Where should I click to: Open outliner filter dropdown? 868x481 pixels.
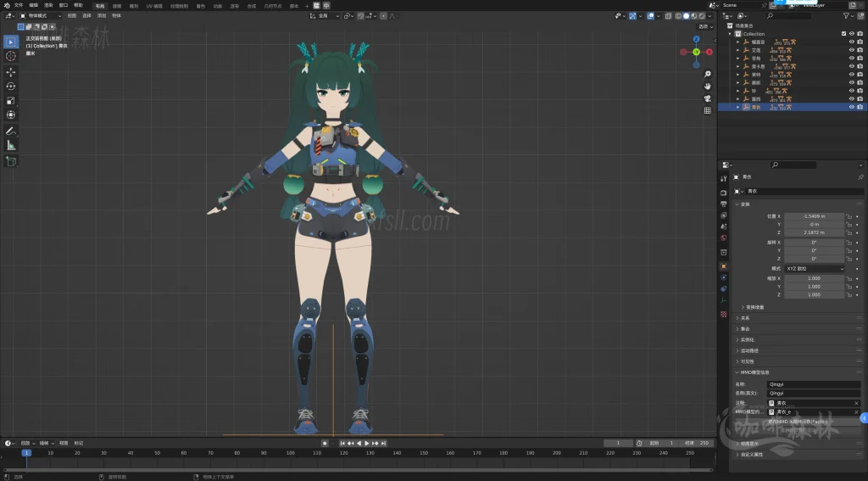[848, 16]
